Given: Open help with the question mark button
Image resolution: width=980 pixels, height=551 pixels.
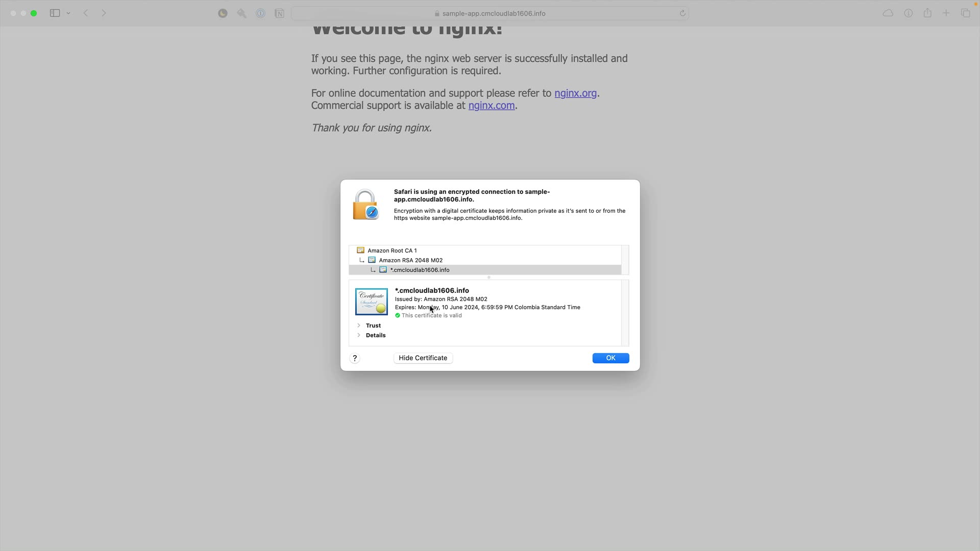Looking at the screenshot, I should 355,358.
